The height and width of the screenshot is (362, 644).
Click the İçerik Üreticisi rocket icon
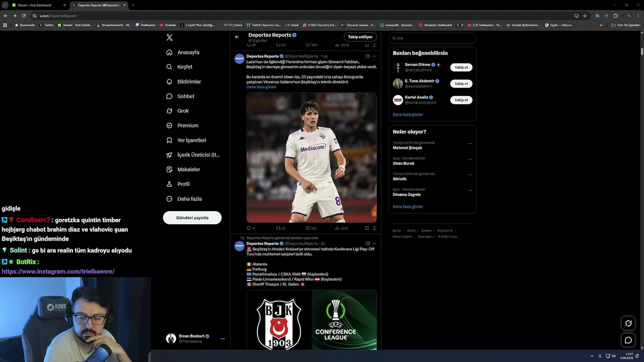(170, 155)
